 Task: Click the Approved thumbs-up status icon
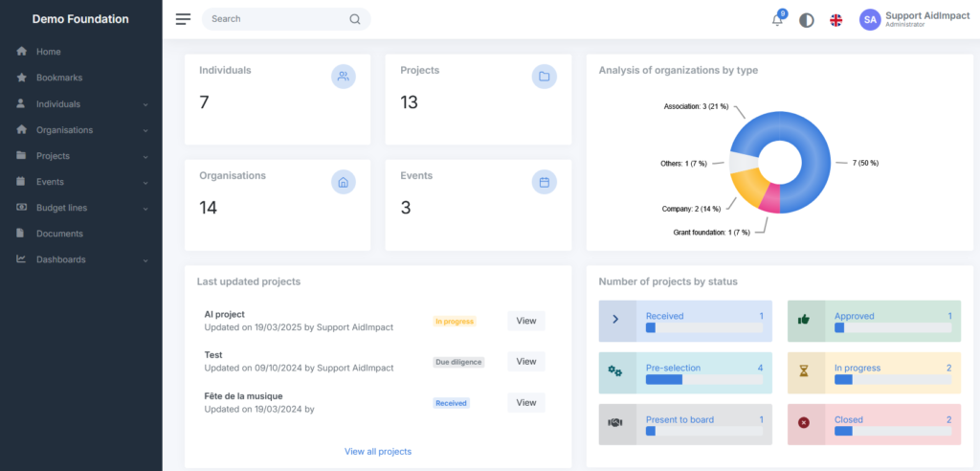pos(805,320)
